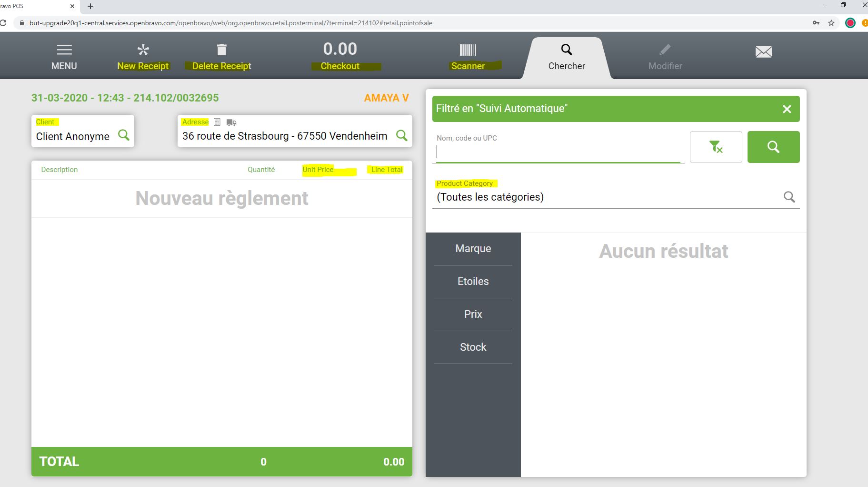This screenshot has width=868, height=487.
Task: Open the MENU hamburger button
Action: click(64, 57)
